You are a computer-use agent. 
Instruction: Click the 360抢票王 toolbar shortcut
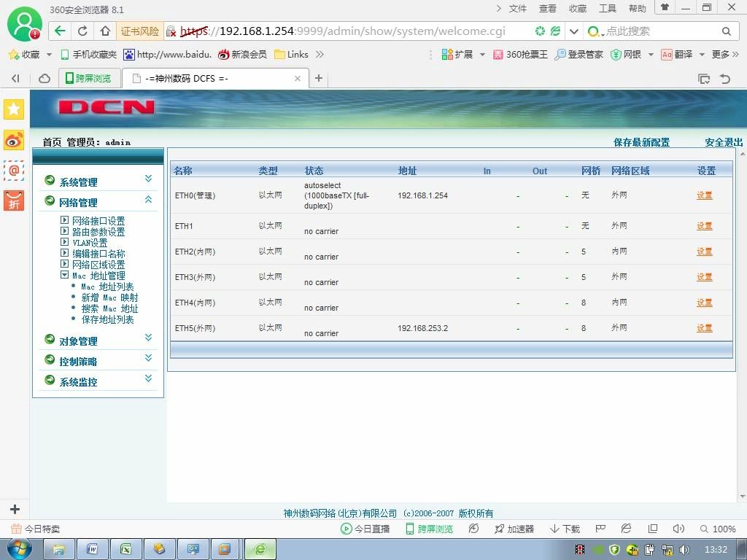[x=519, y=54]
